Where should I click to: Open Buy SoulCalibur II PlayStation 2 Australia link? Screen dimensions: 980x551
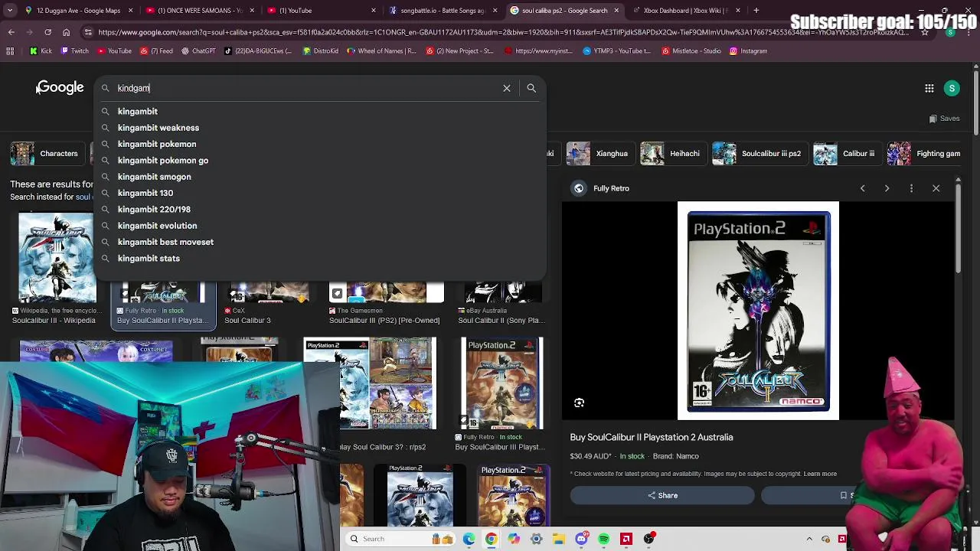pyautogui.click(x=652, y=437)
